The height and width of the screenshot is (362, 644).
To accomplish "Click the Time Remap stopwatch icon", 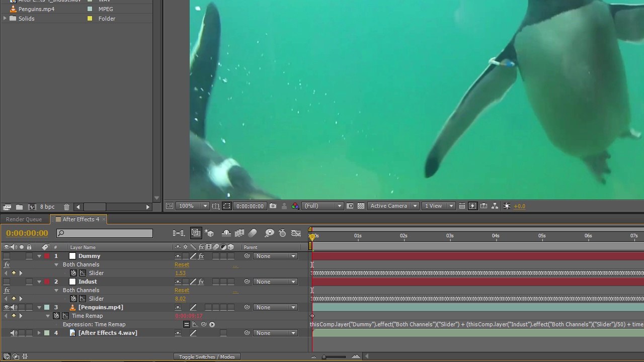I will pos(56,316).
